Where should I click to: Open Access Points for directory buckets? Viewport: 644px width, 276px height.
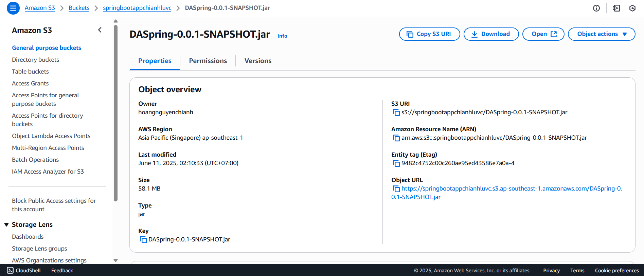pyautogui.click(x=47, y=120)
